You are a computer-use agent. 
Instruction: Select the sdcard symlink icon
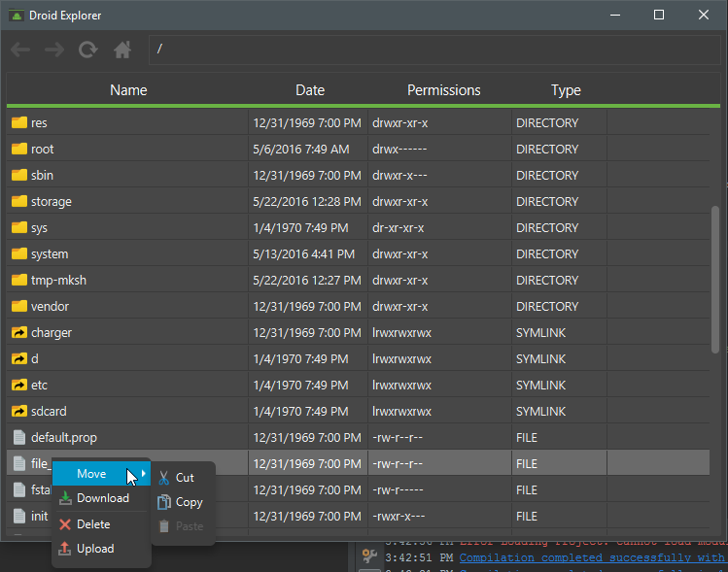pos(19,411)
